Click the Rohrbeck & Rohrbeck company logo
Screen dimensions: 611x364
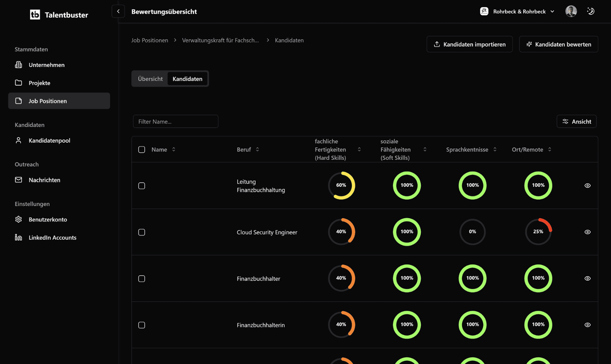pos(484,11)
